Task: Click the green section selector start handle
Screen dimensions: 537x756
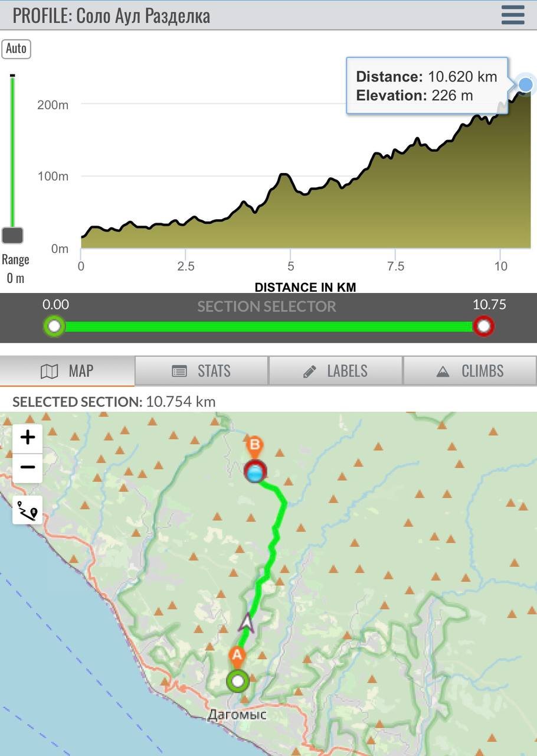Action: [x=54, y=326]
